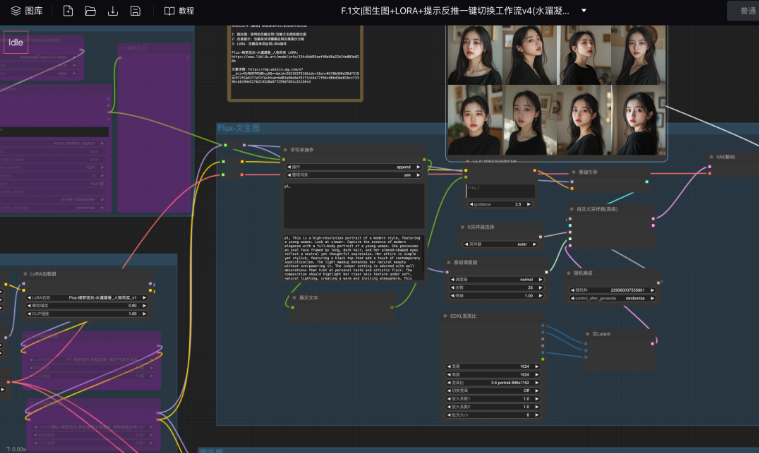Click the workflow title text F.1文|图生图+LORA
This screenshot has height=453, width=759.
click(x=455, y=11)
